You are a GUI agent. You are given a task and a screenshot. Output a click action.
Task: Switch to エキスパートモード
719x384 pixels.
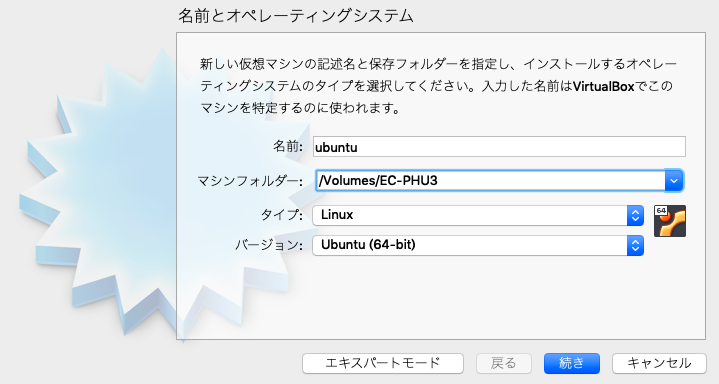point(383,363)
